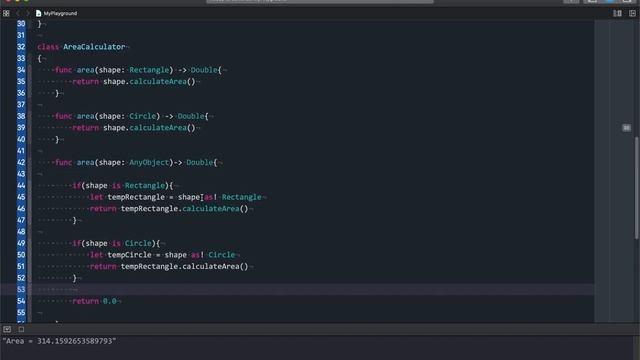Click line number 51 in the gutter

coord(21,266)
